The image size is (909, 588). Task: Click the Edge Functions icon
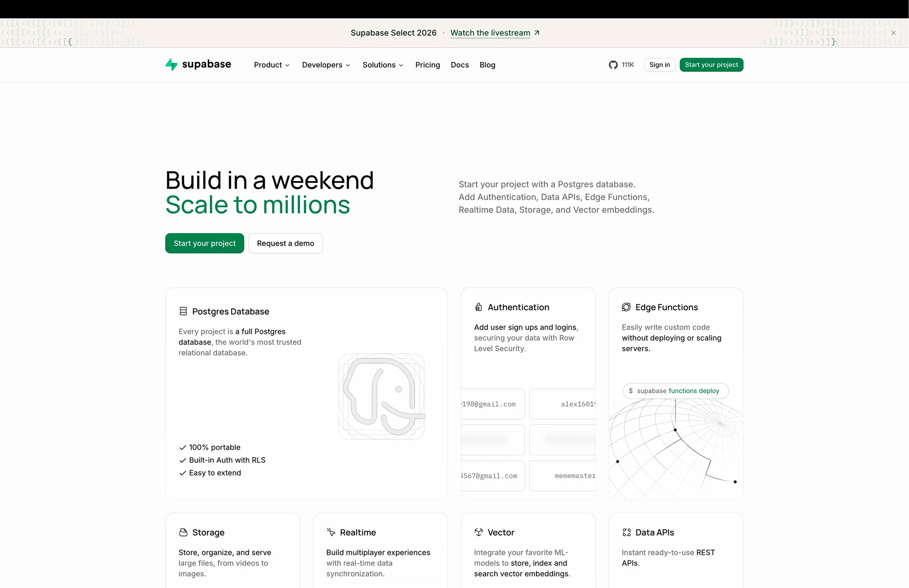(626, 307)
